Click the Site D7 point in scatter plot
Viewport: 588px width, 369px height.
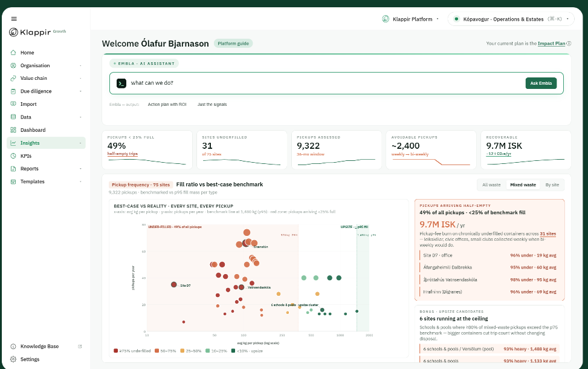[x=173, y=284]
